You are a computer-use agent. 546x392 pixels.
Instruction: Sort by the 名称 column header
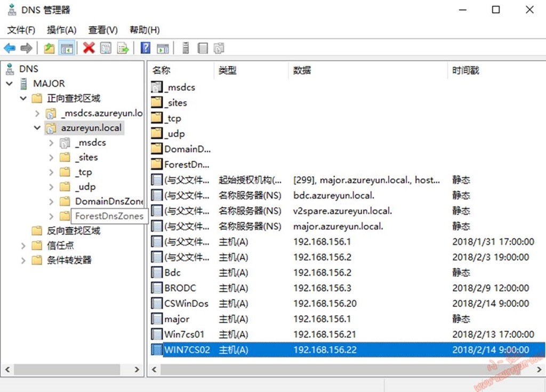(x=180, y=71)
